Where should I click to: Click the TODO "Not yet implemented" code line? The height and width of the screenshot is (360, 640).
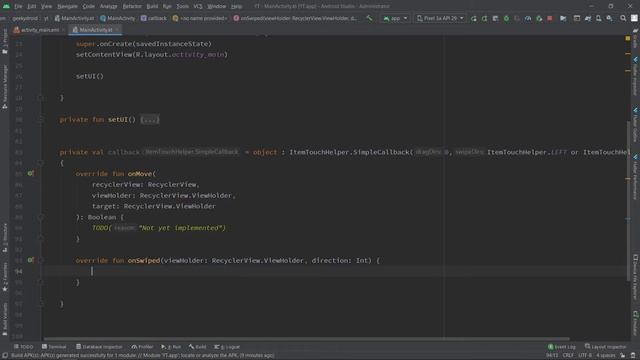click(159, 228)
